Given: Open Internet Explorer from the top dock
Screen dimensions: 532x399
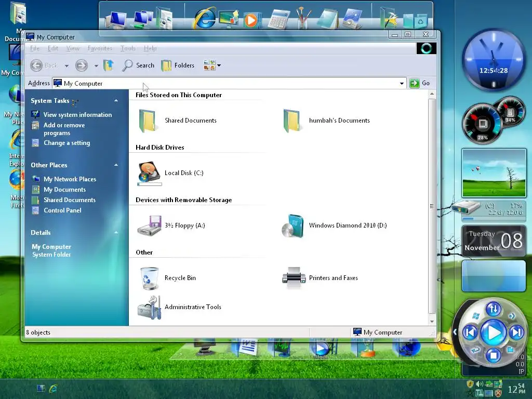Looking at the screenshot, I should 205,18.
